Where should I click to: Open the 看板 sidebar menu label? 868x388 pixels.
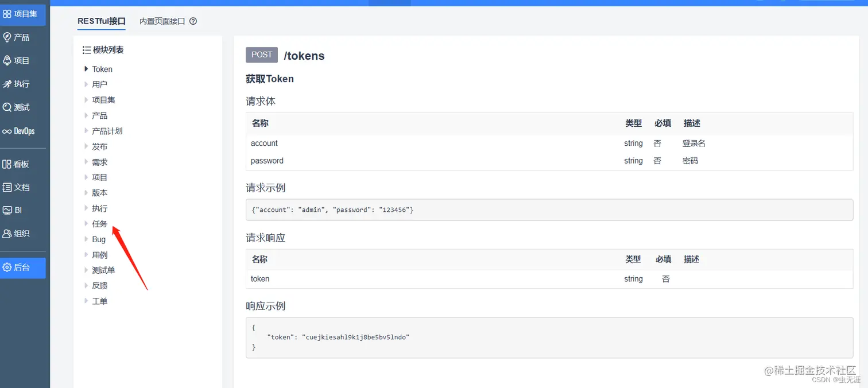coord(22,164)
